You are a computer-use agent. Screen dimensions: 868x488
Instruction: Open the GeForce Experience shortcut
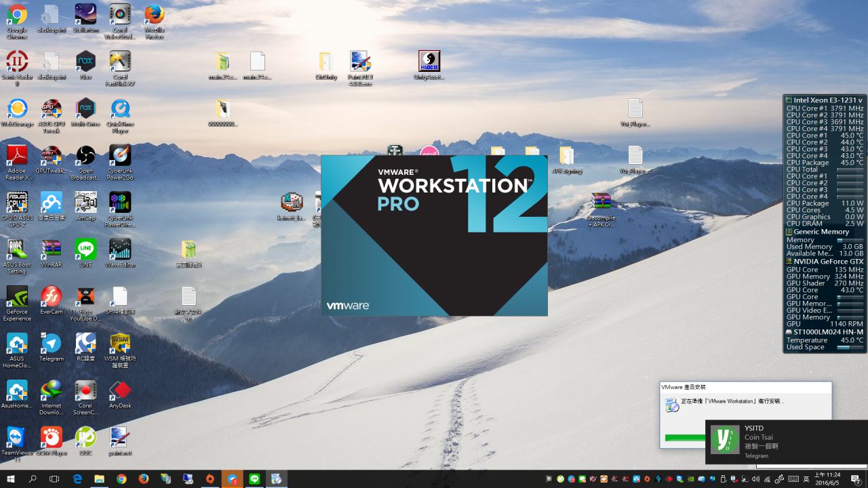[x=17, y=298]
